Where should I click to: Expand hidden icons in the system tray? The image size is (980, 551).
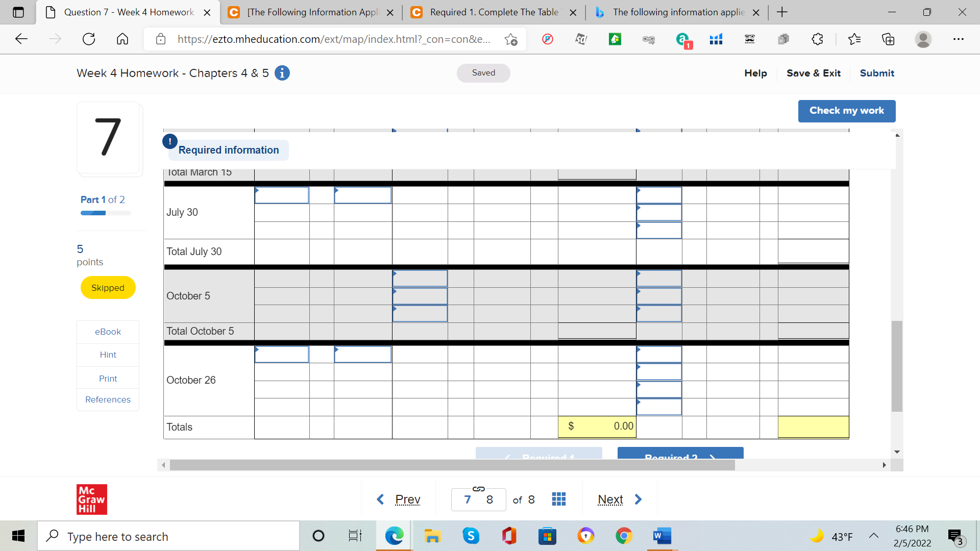873,536
